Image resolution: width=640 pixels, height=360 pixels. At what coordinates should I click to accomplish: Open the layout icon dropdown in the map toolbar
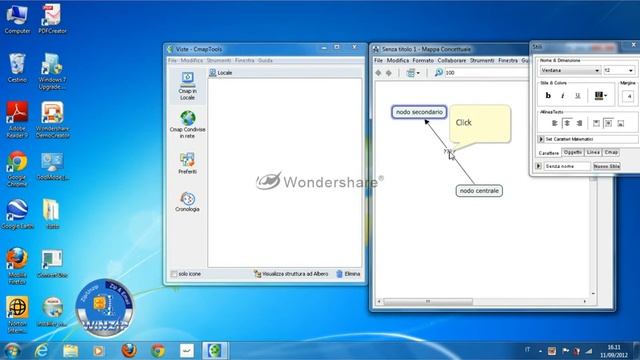pyautogui.click(x=413, y=73)
